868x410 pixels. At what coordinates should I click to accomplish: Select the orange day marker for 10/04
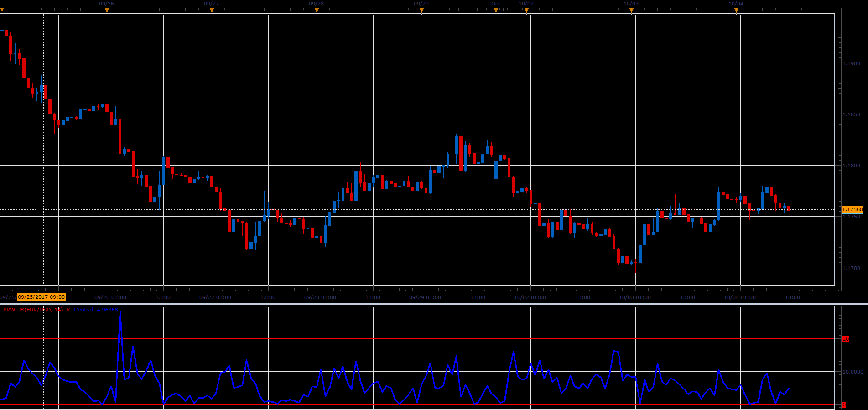coord(736,10)
